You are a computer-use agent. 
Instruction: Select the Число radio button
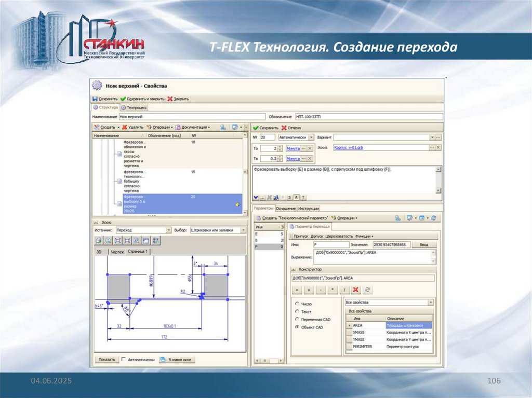pos(297,304)
